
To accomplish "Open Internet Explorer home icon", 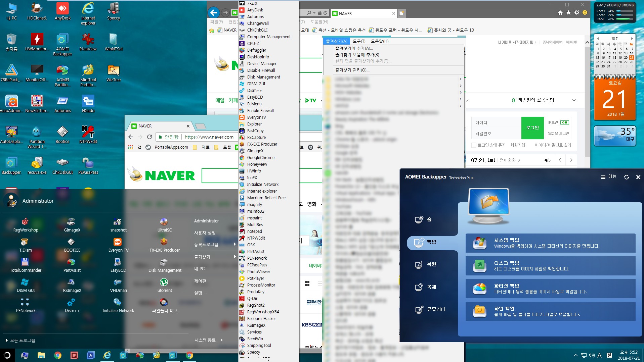I will click(x=560, y=13).
